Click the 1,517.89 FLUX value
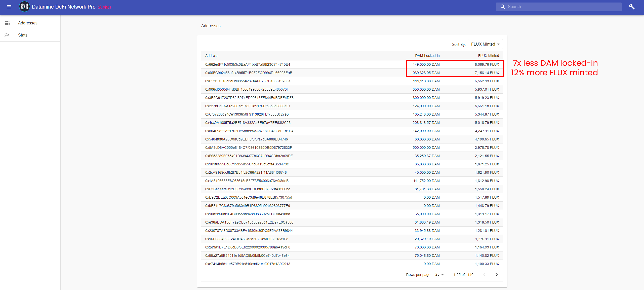Screen dimensions: 644x290 click(487, 197)
